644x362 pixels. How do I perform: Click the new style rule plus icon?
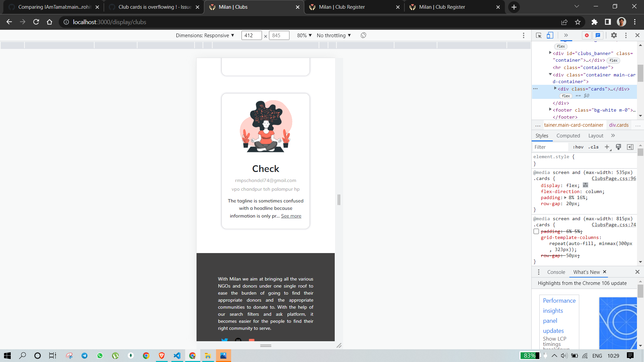tap(607, 147)
